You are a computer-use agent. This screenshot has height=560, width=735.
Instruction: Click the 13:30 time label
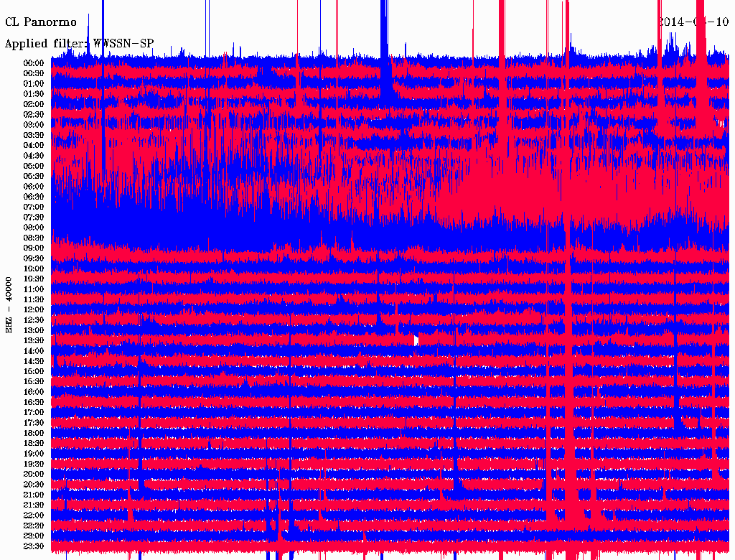coord(34,340)
